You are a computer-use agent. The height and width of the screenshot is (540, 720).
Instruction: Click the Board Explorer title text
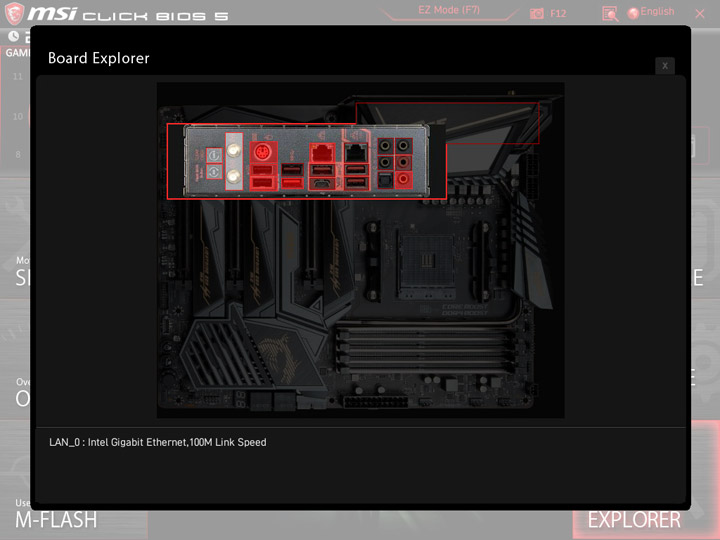[99, 58]
